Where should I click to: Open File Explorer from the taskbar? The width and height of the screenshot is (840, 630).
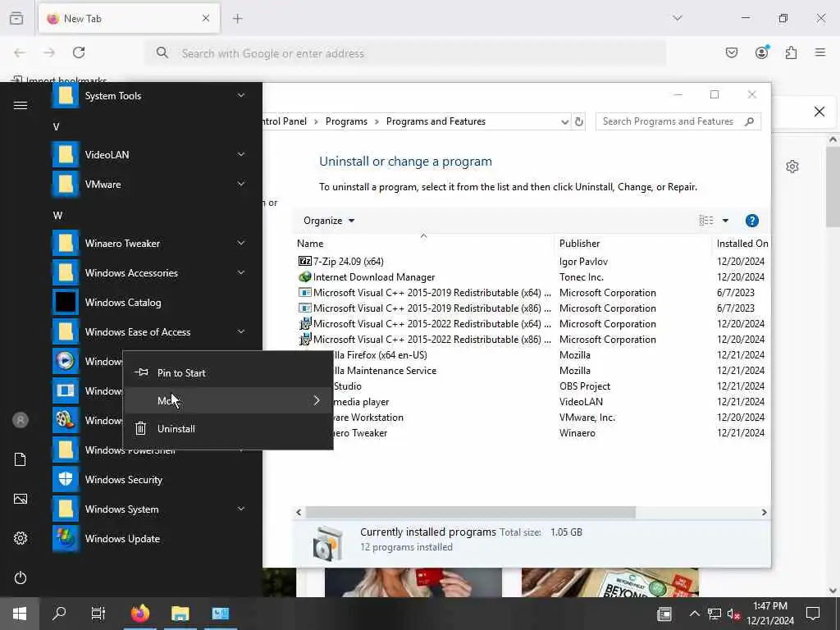(180, 614)
